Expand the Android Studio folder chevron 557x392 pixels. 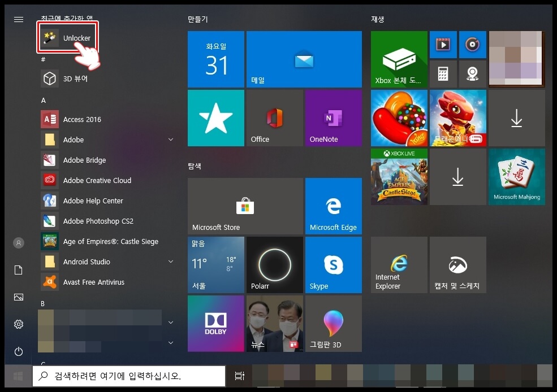(x=171, y=262)
